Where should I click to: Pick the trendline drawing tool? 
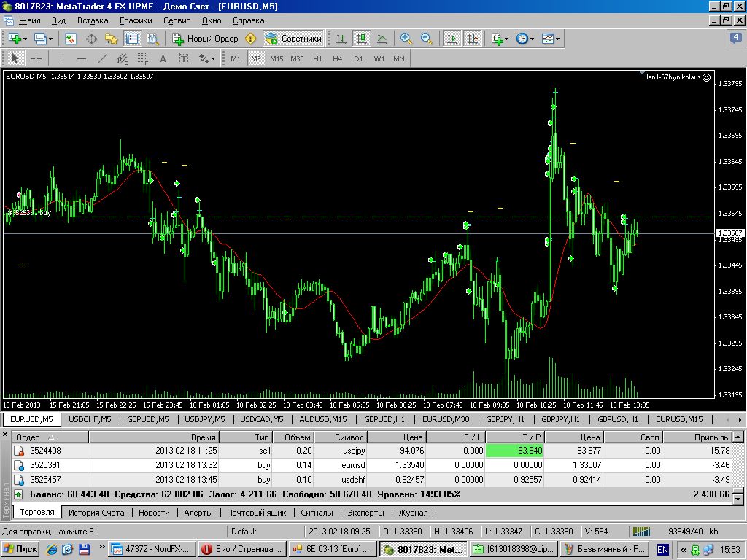tap(102, 58)
